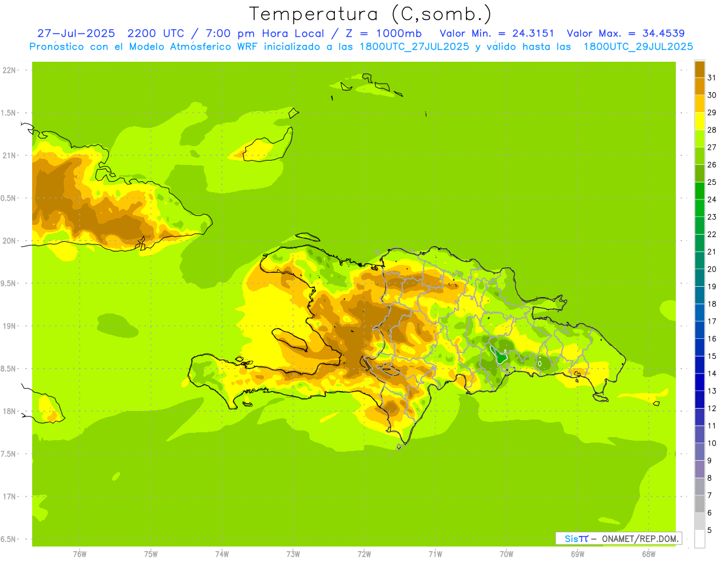Select the darkest brown swatch above legend 31
The height and width of the screenshot is (562, 728).
[x=699, y=69]
